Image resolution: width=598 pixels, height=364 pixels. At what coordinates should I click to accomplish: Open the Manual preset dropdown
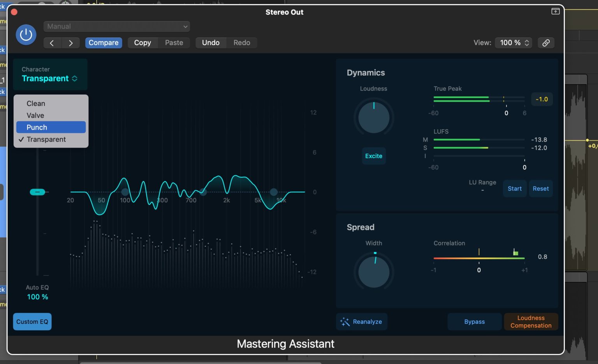(x=116, y=26)
